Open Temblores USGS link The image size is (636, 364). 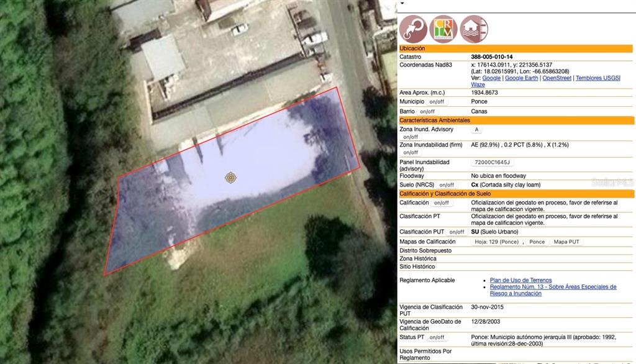(597, 78)
